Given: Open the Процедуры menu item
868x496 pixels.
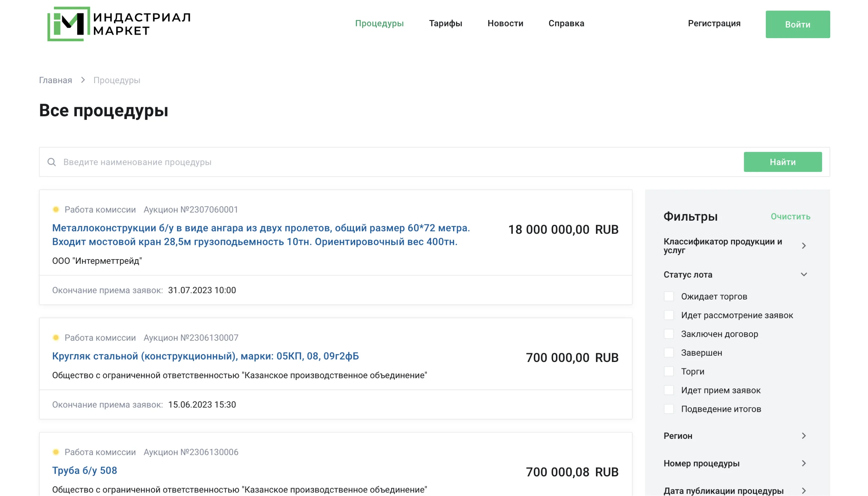Looking at the screenshot, I should (379, 23).
